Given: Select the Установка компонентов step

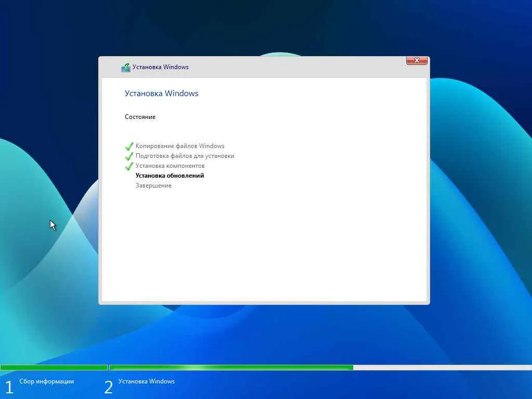Looking at the screenshot, I should click(x=170, y=166).
